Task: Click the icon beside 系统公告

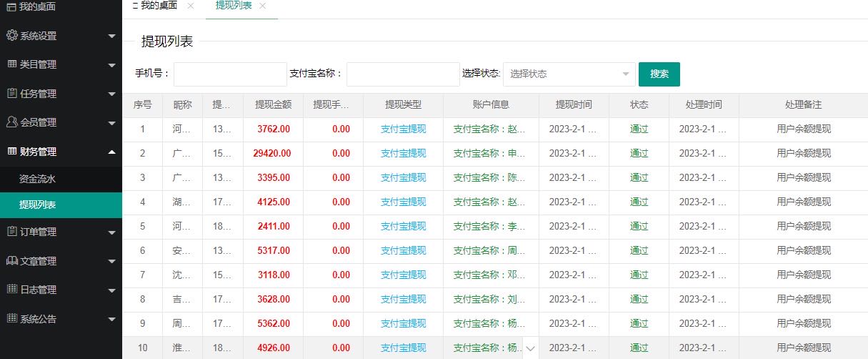Action: coord(11,319)
